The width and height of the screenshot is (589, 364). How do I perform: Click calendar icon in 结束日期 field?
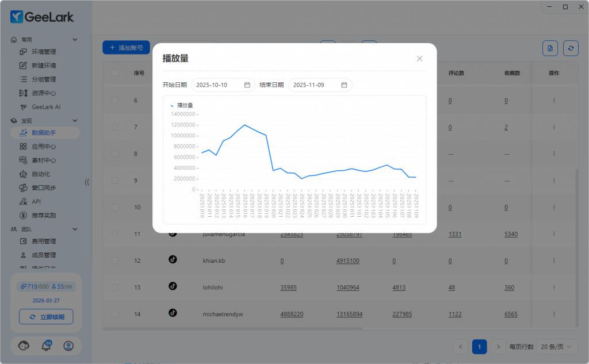tap(344, 85)
